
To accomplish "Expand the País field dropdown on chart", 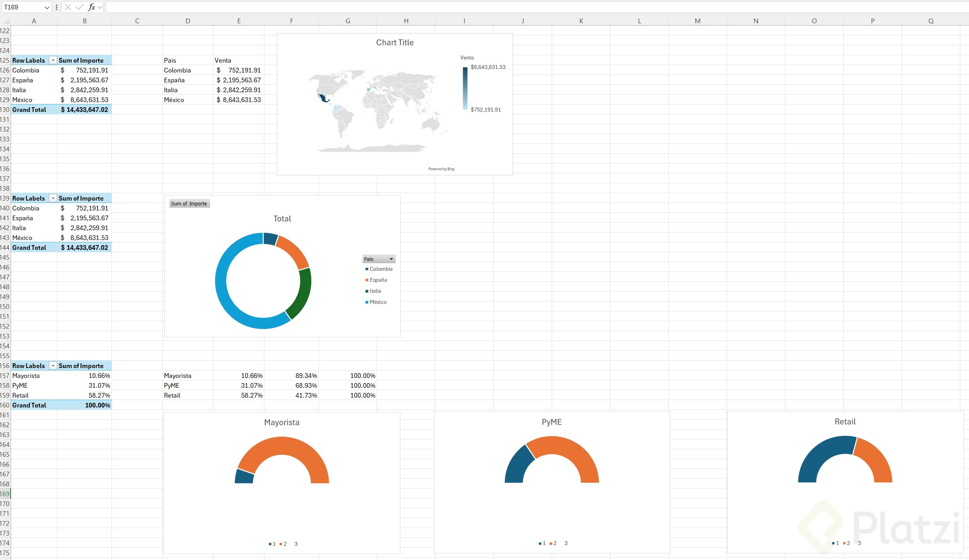I will coord(391,259).
